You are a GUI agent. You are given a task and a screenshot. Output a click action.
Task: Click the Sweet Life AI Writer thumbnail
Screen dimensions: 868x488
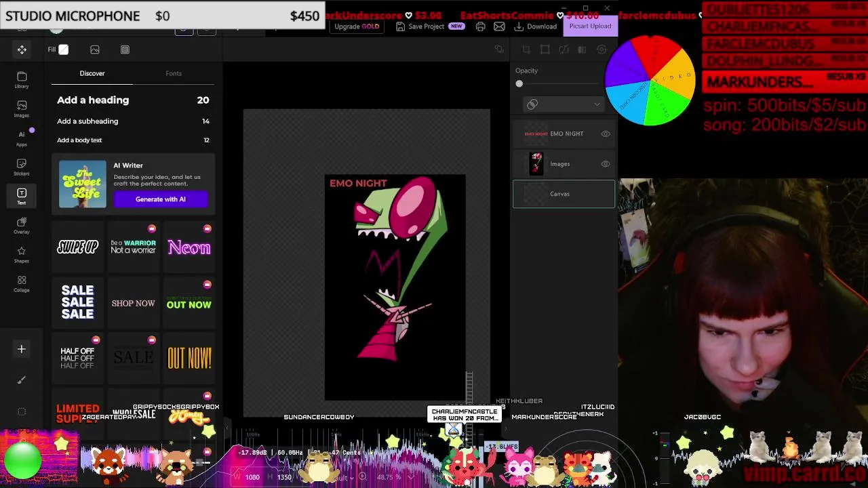pos(83,184)
